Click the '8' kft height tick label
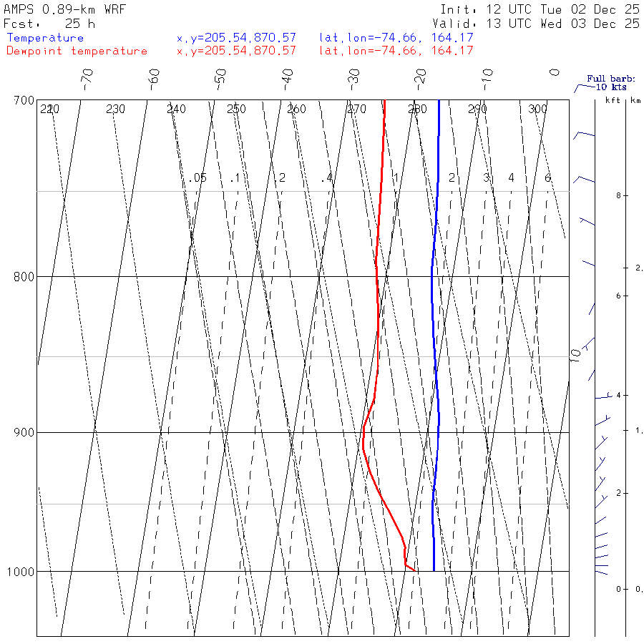Screen dimensions: 644x644 pyautogui.click(x=618, y=196)
